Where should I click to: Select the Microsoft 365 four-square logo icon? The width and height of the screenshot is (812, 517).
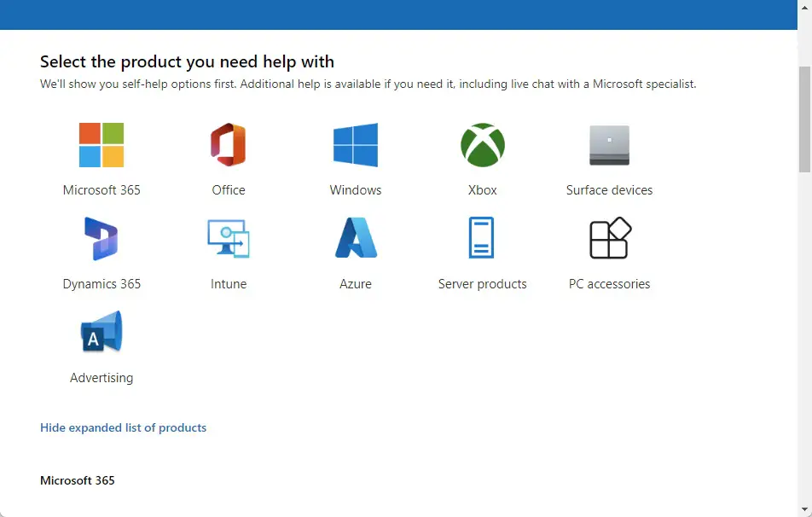(101, 145)
